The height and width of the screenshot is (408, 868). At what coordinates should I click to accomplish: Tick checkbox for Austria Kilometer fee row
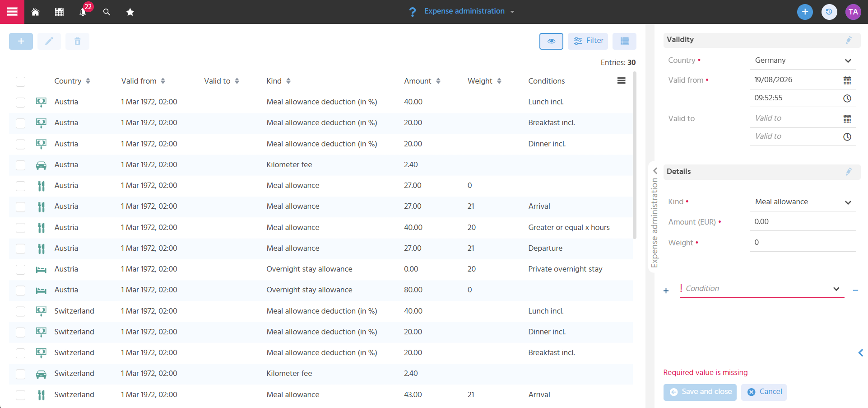20,165
